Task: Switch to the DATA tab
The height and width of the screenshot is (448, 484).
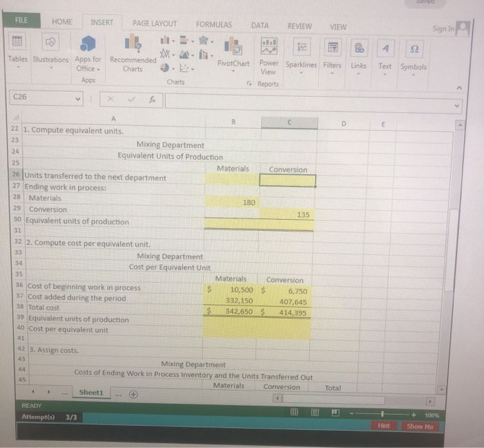Action: [x=259, y=26]
